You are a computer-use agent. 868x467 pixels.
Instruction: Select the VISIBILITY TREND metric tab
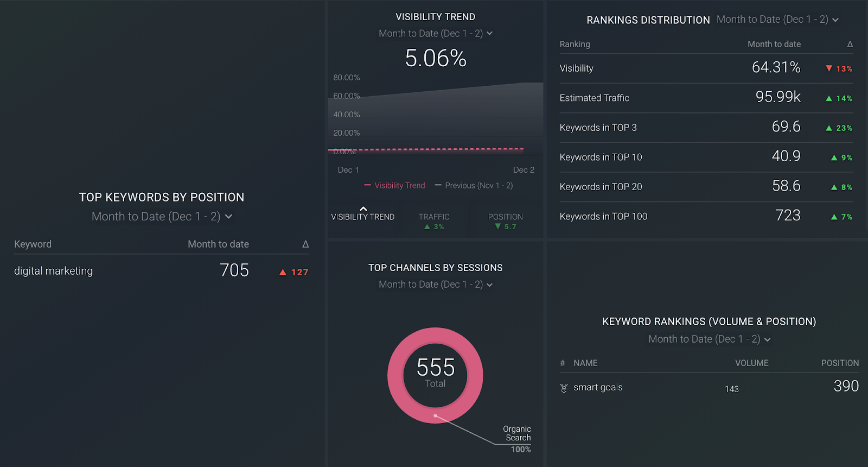click(363, 217)
